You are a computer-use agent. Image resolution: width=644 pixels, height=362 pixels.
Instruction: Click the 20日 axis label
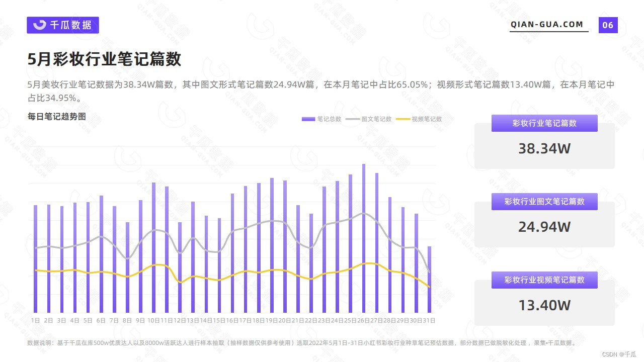tap(285, 320)
